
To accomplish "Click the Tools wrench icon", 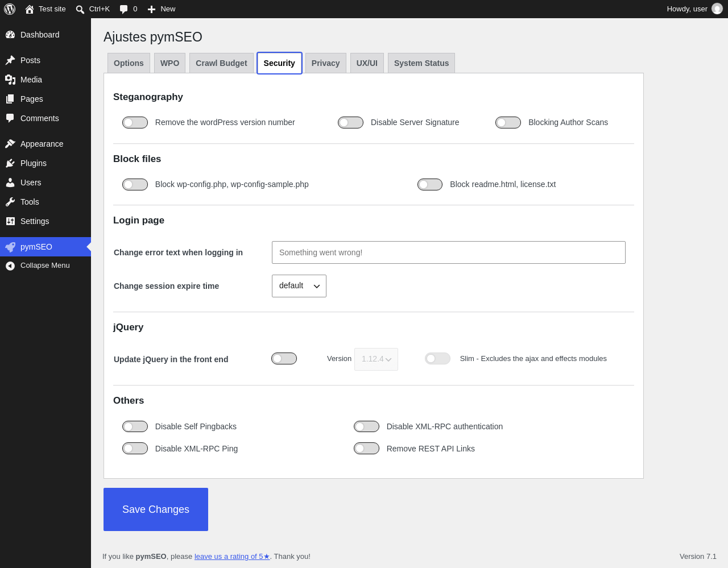I will pyautogui.click(x=10, y=202).
